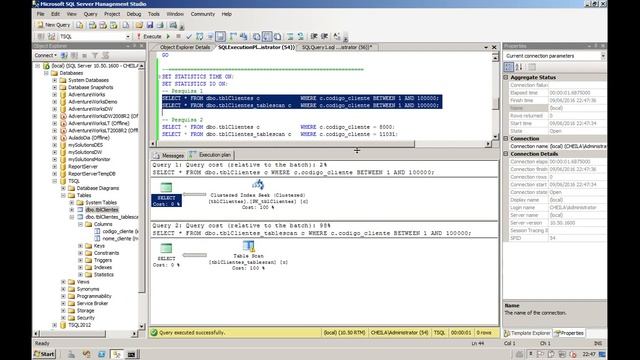
Task: Click the Save disk icon
Action: [150, 25]
